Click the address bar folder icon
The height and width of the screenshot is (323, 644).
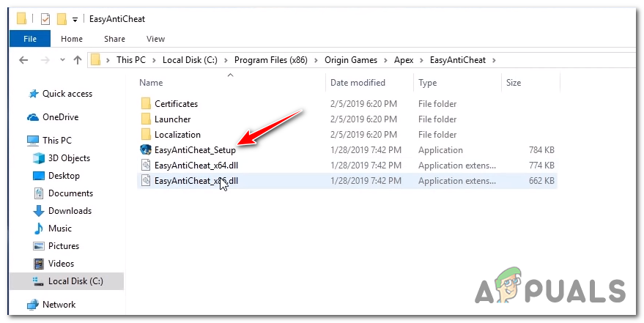click(96, 60)
